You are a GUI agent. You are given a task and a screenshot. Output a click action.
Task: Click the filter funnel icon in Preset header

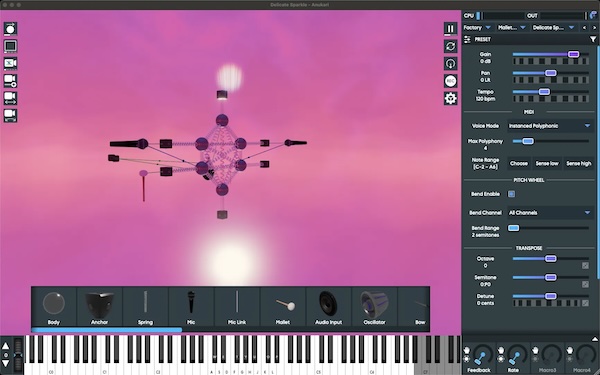click(593, 39)
